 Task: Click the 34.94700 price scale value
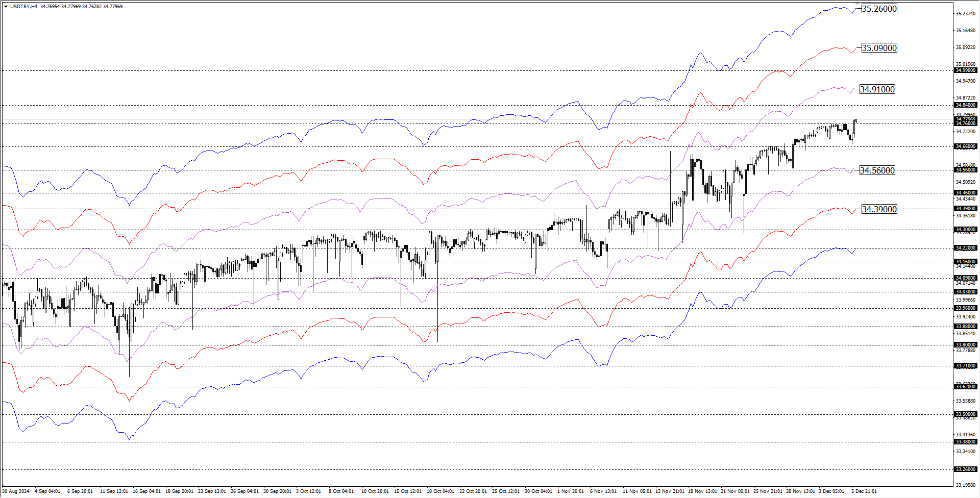click(x=966, y=81)
